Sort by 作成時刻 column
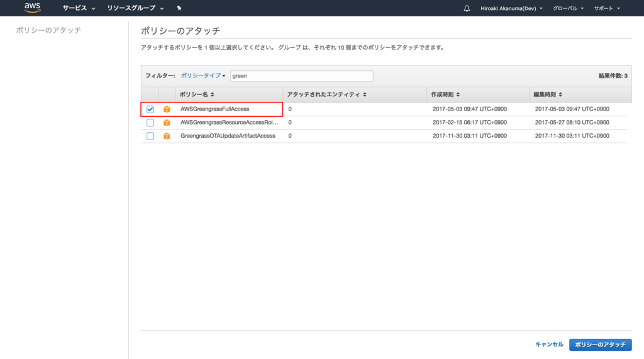The width and height of the screenshot is (644, 359). coord(445,94)
